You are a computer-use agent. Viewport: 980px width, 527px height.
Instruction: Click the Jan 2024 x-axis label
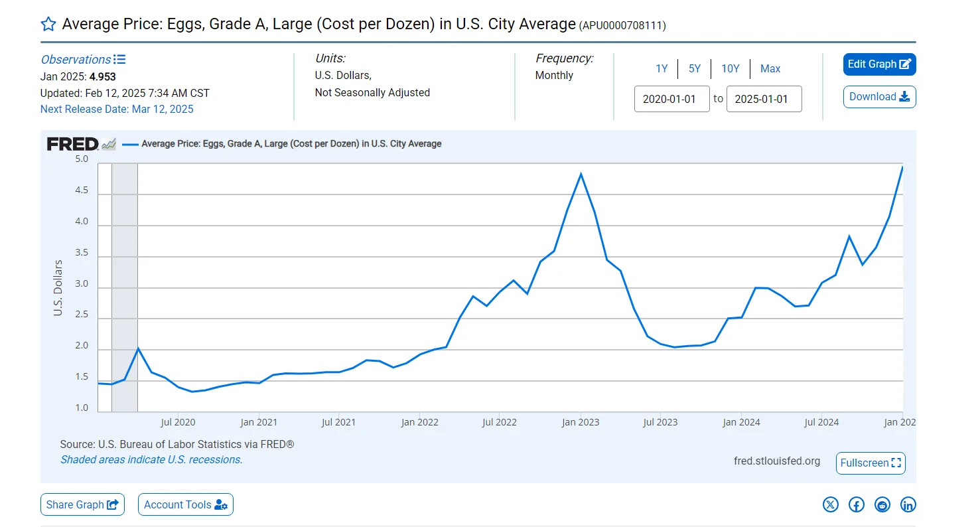pyautogui.click(x=741, y=422)
